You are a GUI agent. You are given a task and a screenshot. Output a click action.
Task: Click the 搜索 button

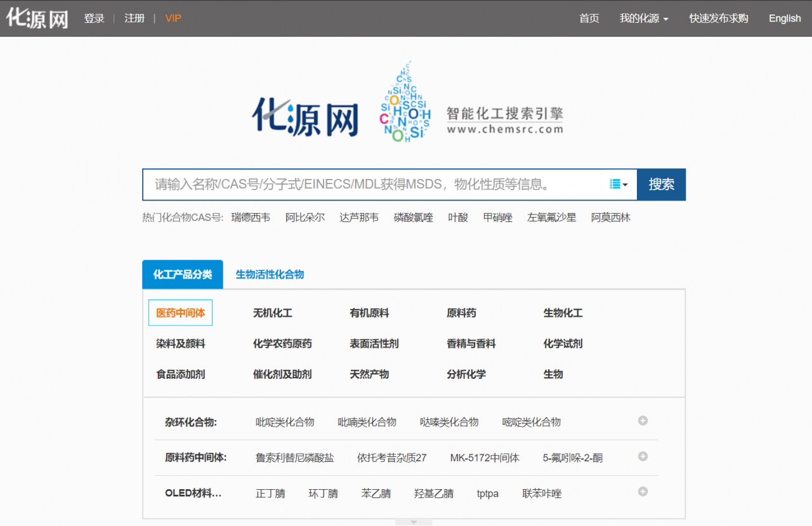pos(661,185)
